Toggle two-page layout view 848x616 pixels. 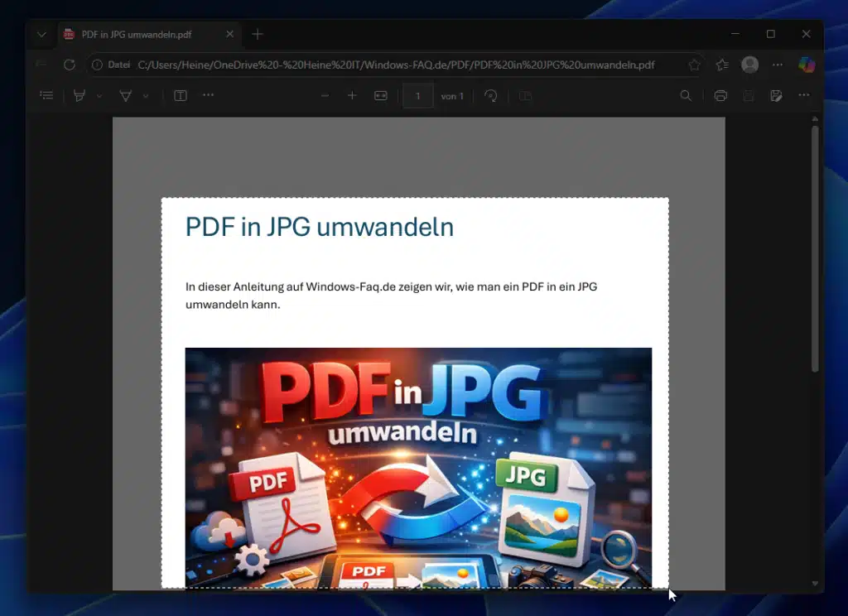[525, 95]
